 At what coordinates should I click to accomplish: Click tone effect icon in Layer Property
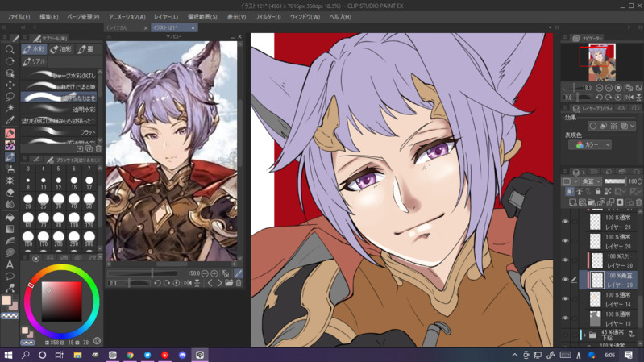[x=613, y=126]
